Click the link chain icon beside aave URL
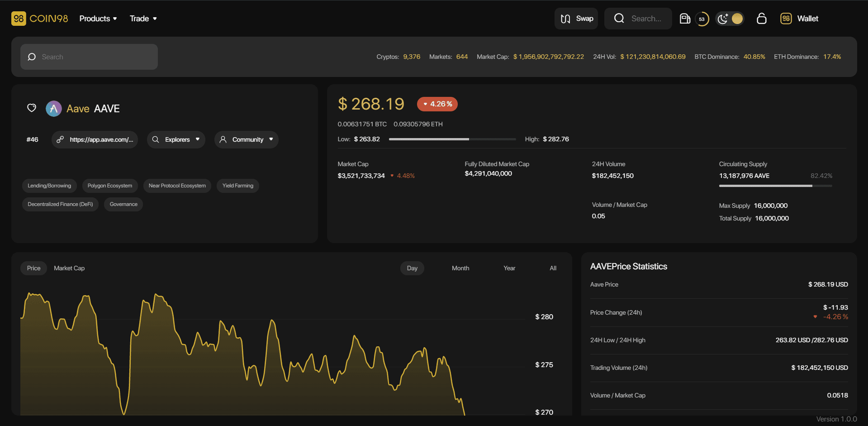This screenshot has height=426, width=868. coord(60,139)
